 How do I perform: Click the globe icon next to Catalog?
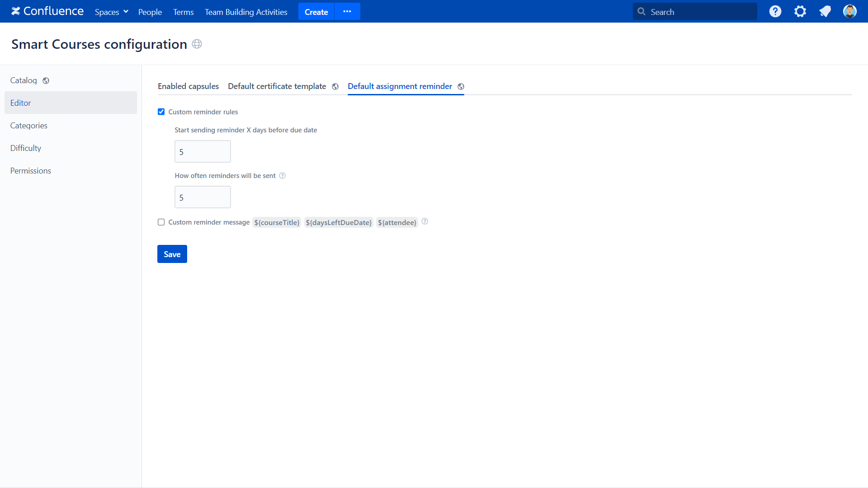click(46, 80)
